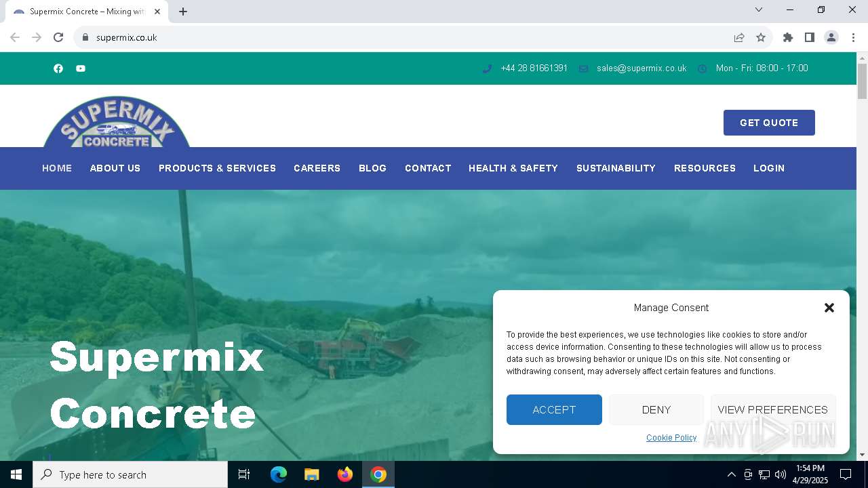Share this page icon in address bar
Screen dimensions: 868x488
pos(739,37)
